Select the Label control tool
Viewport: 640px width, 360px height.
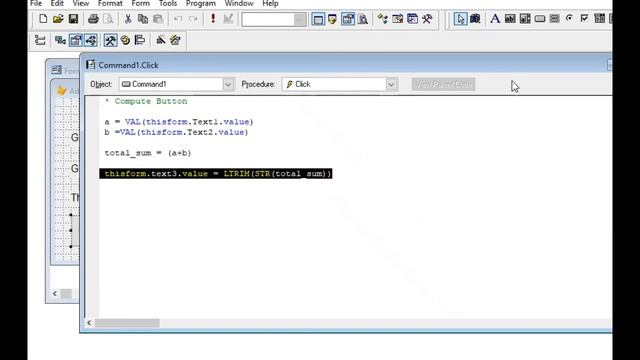(495, 19)
